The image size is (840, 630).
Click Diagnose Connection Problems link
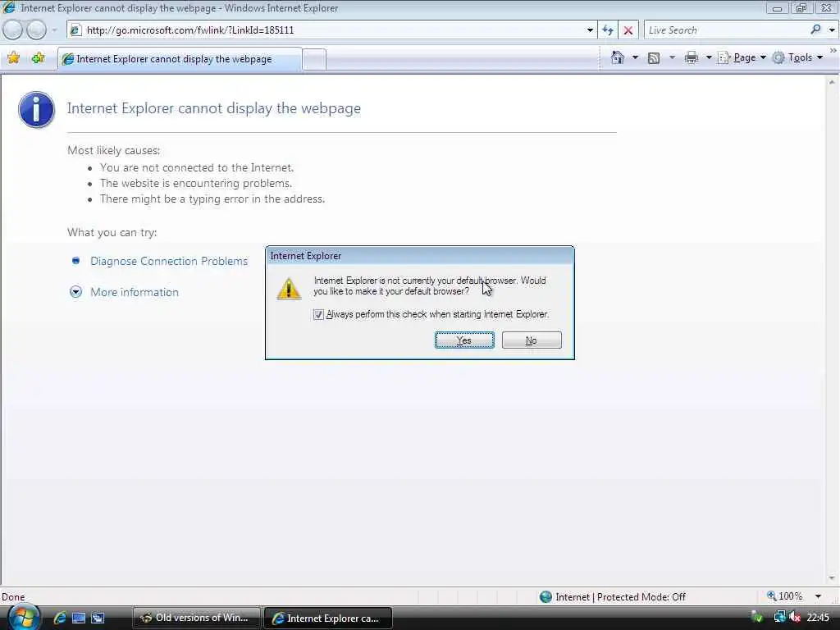pyautogui.click(x=169, y=261)
